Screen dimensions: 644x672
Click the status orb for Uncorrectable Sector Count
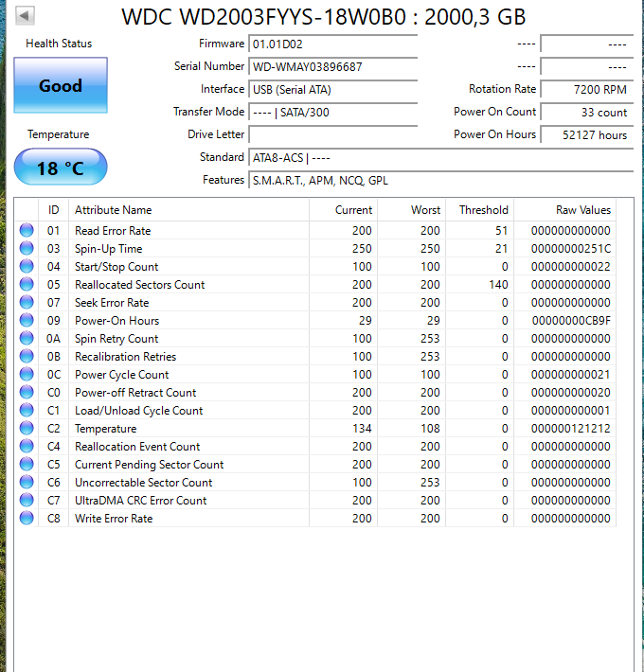(27, 482)
